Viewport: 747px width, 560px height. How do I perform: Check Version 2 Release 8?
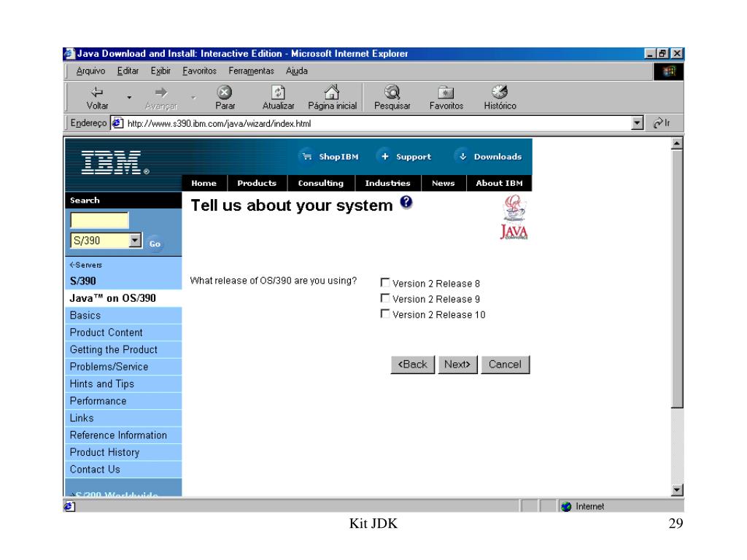[385, 282]
